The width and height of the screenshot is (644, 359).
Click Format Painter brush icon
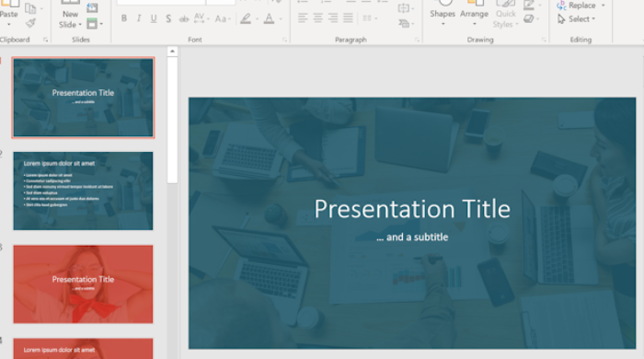point(30,23)
